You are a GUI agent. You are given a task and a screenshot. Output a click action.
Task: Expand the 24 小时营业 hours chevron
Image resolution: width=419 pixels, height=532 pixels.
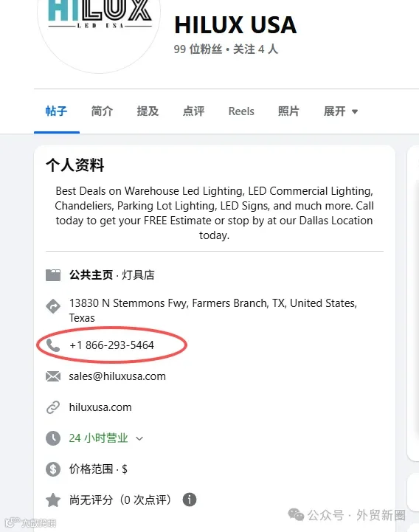click(139, 438)
